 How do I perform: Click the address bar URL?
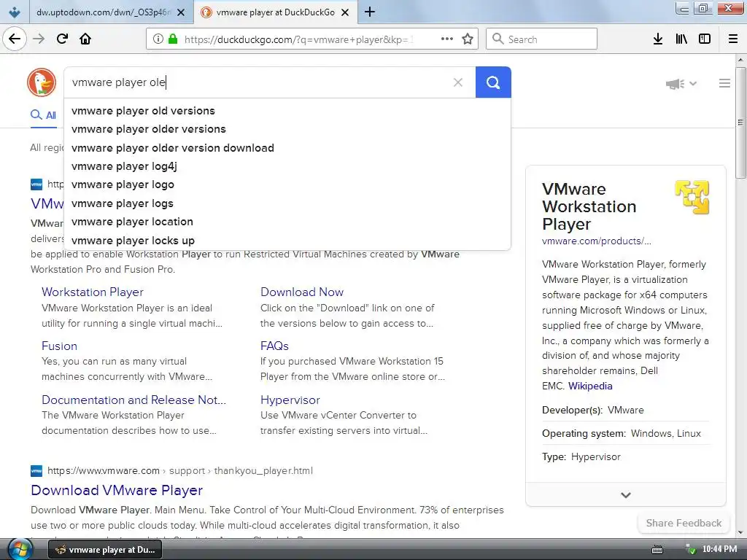click(298, 39)
